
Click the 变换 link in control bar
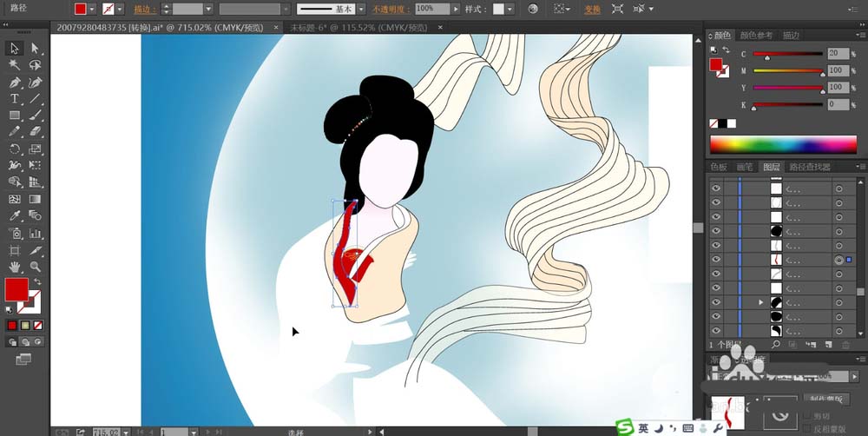592,10
